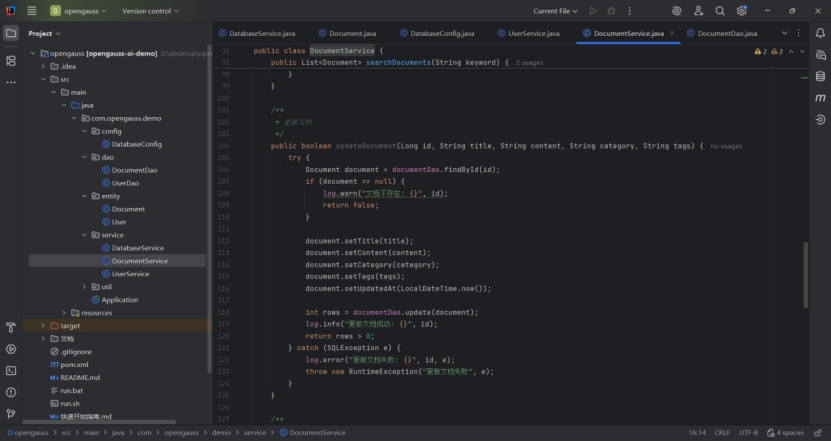This screenshot has height=442, width=831.
Task: Go to previous highlighted problem arrow
Action: tap(791, 51)
